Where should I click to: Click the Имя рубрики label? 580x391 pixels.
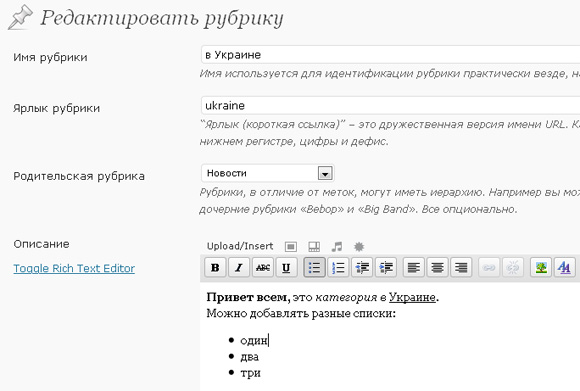point(50,57)
